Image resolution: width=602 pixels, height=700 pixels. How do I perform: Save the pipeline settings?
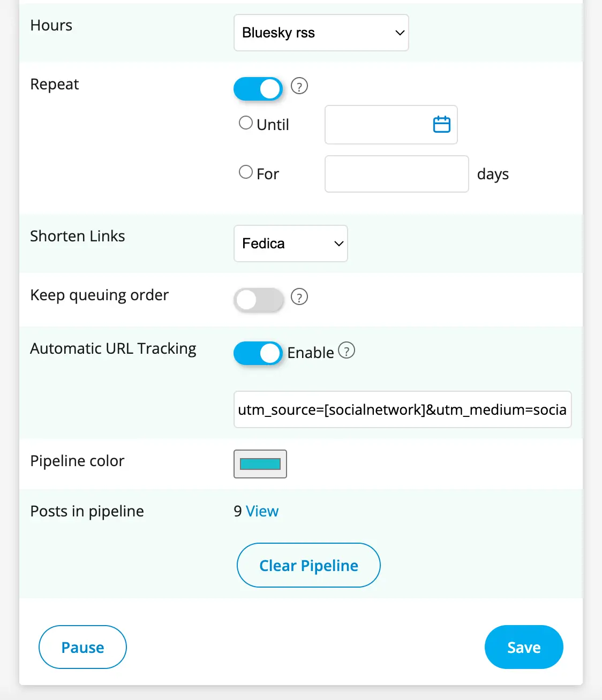[524, 647]
